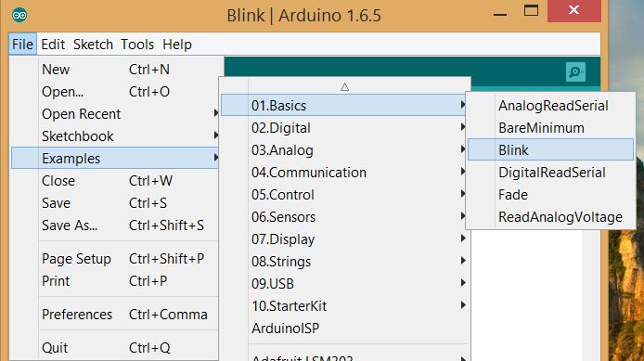This screenshot has width=644, height=361.
Task: Open the Edit menu
Action: coord(53,44)
